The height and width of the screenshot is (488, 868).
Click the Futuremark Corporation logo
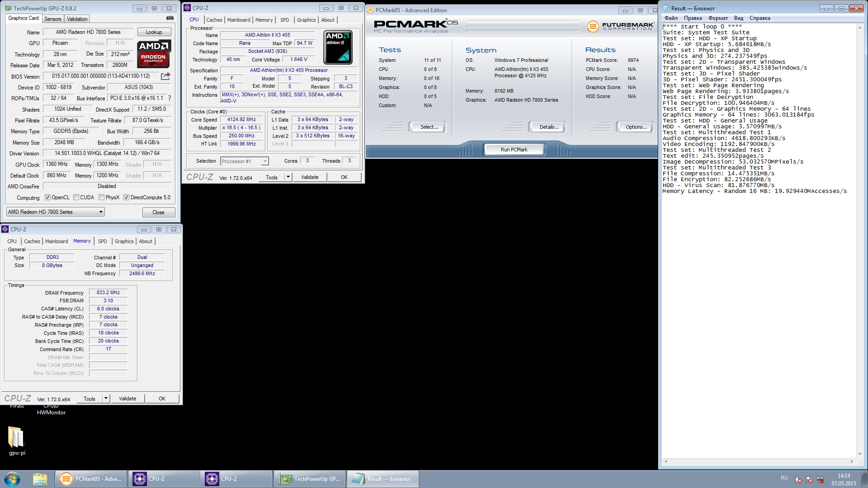point(621,26)
